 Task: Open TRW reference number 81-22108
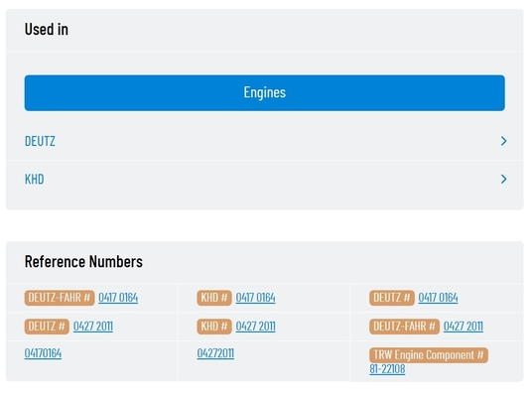click(387, 369)
